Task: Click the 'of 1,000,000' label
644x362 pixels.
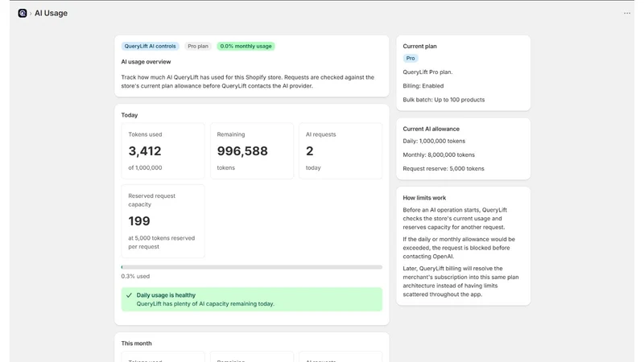Action: coord(145,167)
